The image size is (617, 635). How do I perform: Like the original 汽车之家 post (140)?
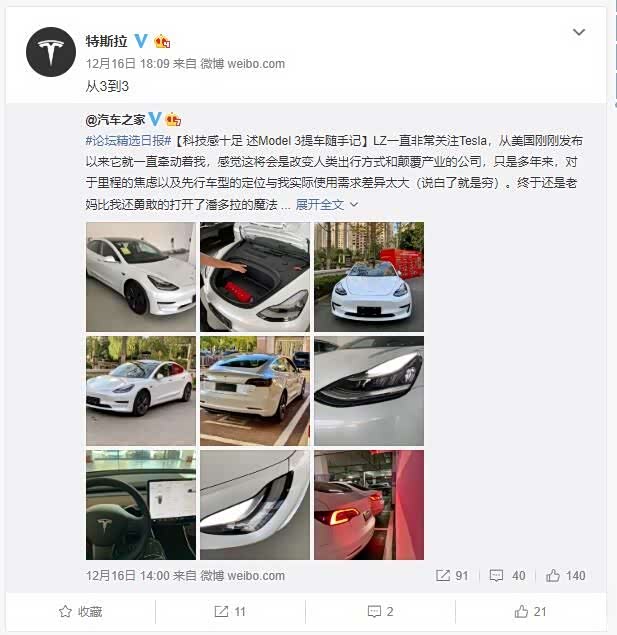coord(565,575)
